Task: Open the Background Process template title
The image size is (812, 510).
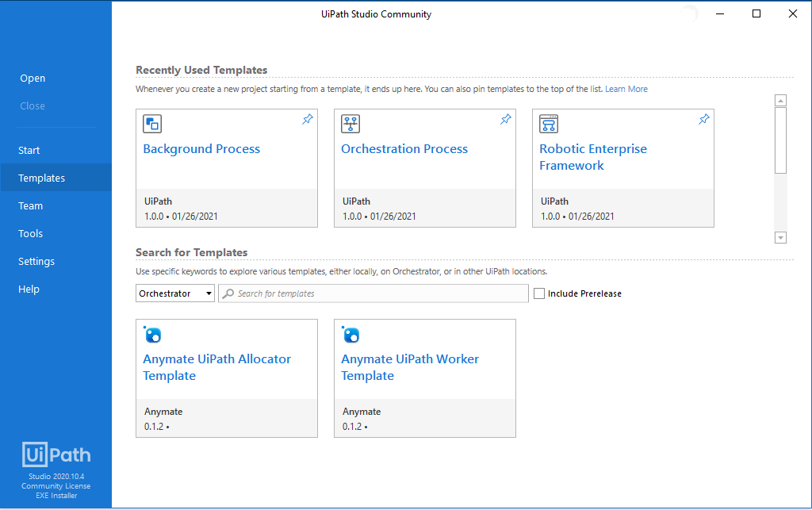Action: [201, 149]
